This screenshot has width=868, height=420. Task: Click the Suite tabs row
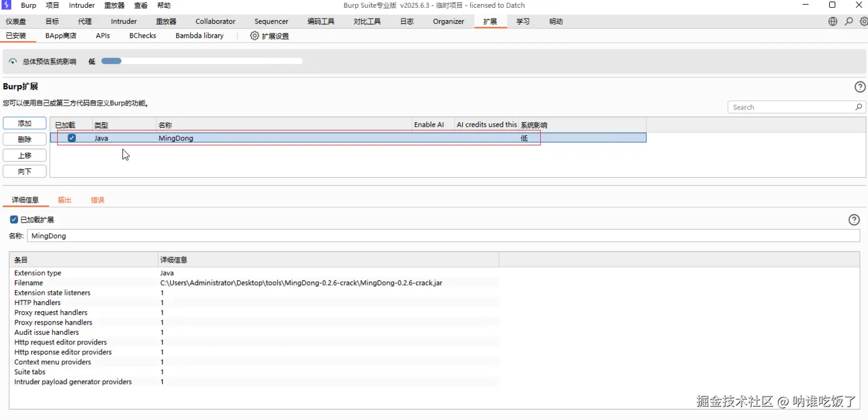click(x=254, y=372)
